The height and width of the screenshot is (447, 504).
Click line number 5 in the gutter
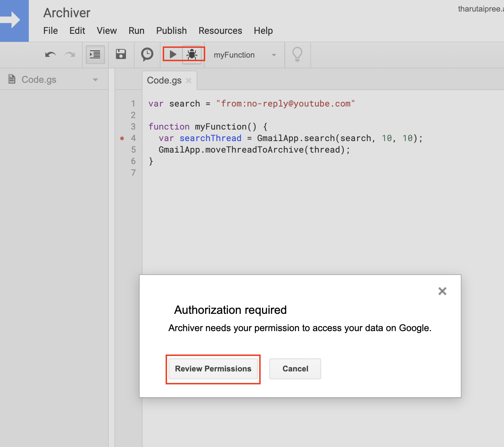pos(133,150)
